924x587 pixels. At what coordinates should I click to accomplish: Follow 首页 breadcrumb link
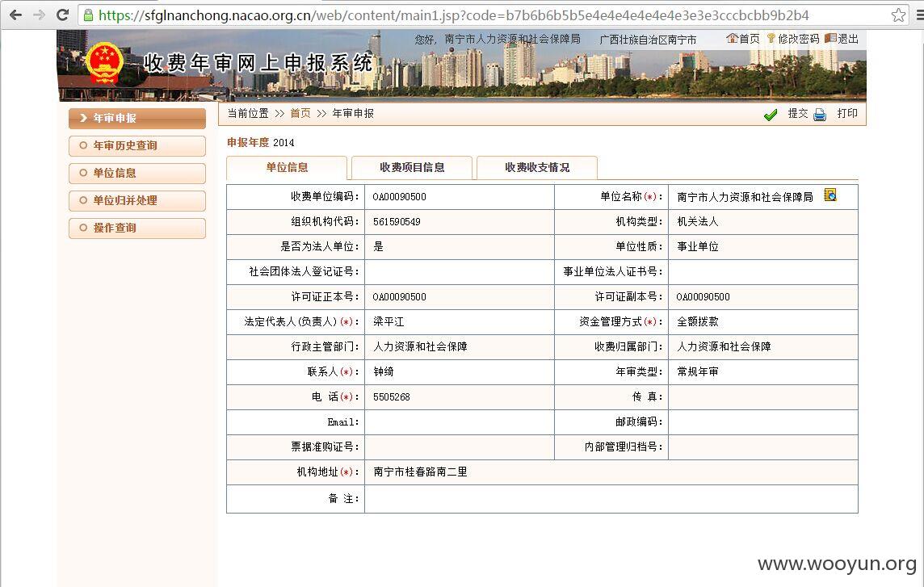tap(300, 113)
